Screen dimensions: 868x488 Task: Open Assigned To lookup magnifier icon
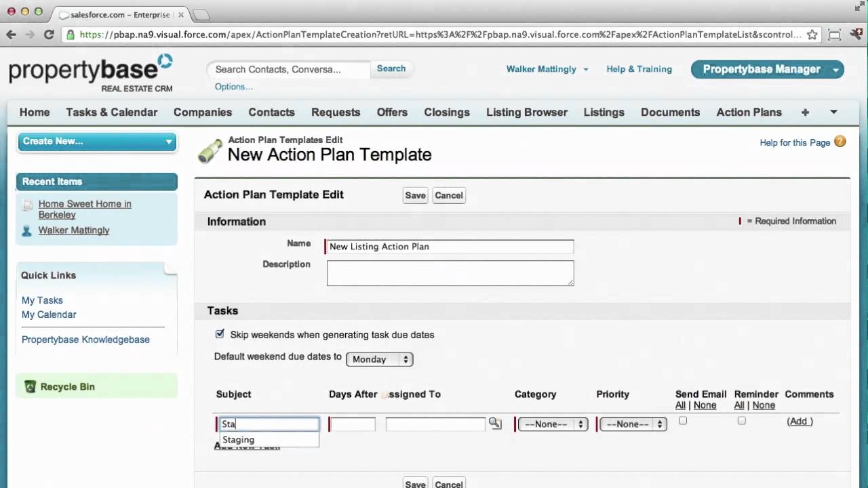pyautogui.click(x=495, y=424)
